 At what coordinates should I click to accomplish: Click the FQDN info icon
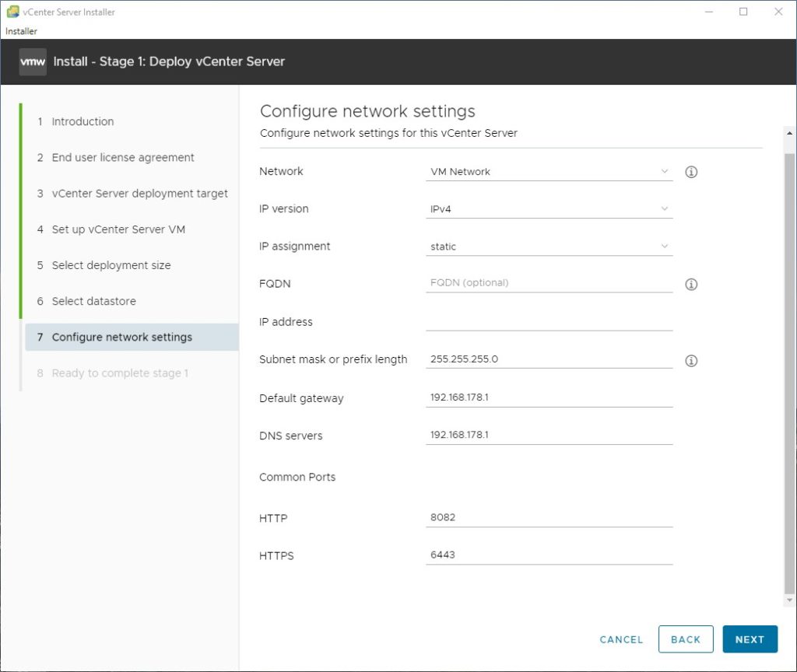691,284
